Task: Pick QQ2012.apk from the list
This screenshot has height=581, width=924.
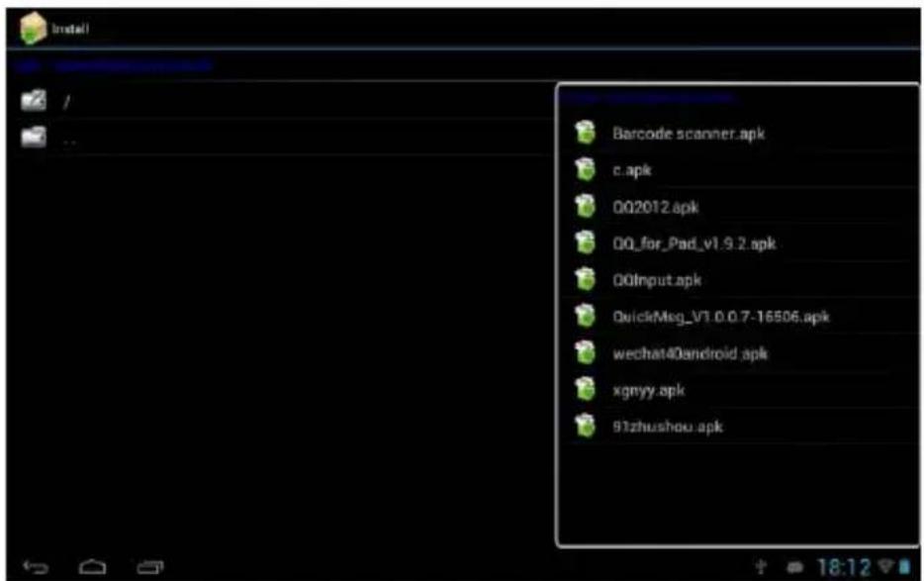Action: (x=655, y=207)
